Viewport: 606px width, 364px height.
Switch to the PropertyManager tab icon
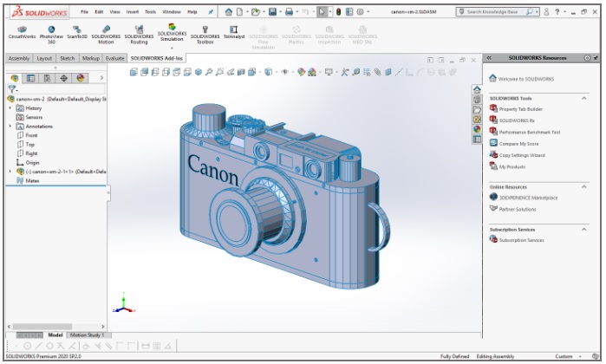[30, 78]
